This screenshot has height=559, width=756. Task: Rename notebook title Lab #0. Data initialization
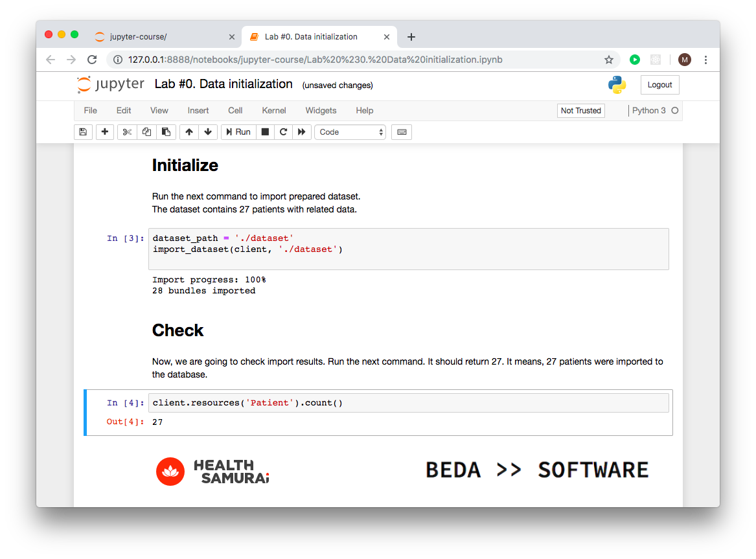coord(223,84)
